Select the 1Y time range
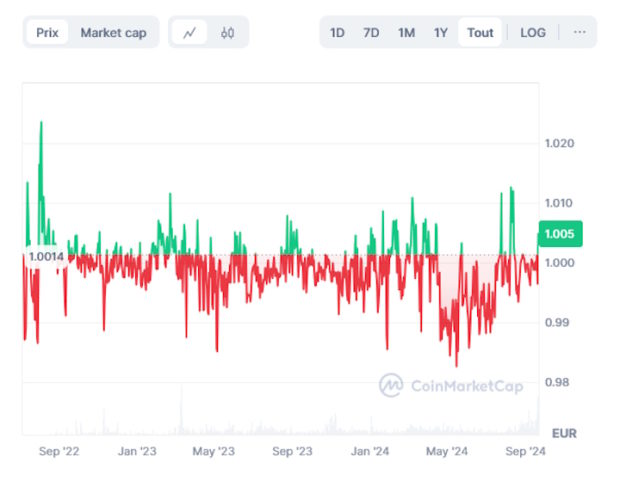The height and width of the screenshot is (482, 620). click(x=440, y=32)
